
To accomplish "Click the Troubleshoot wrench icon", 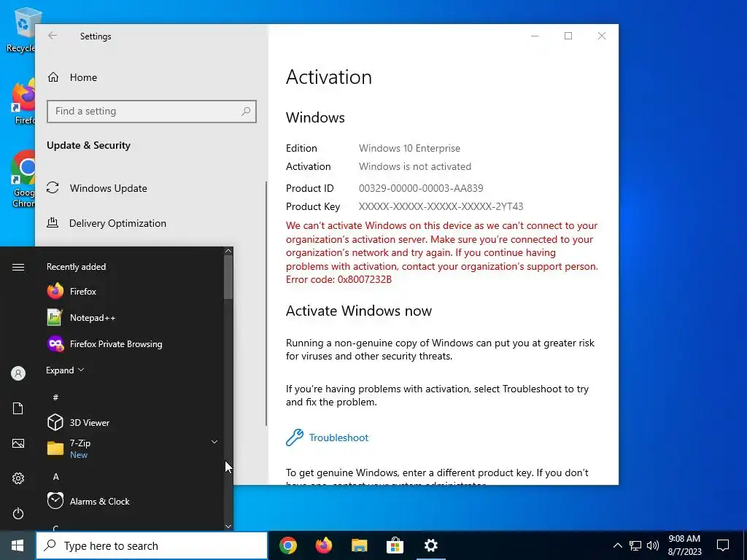I will tap(295, 437).
